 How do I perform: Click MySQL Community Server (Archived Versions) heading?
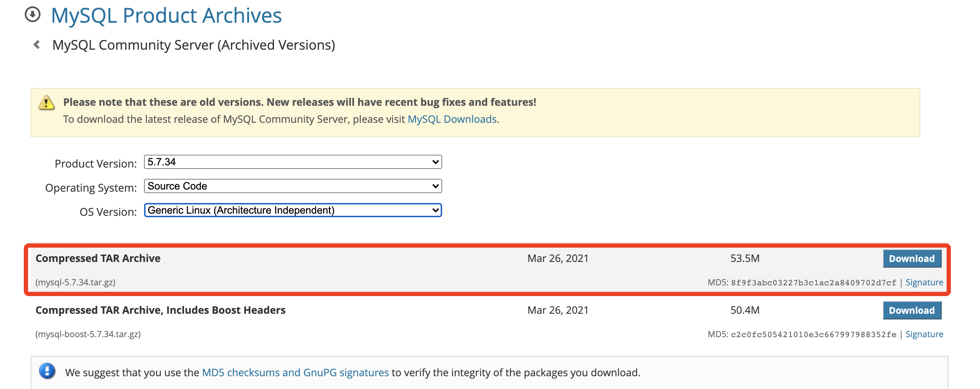point(194,45)
